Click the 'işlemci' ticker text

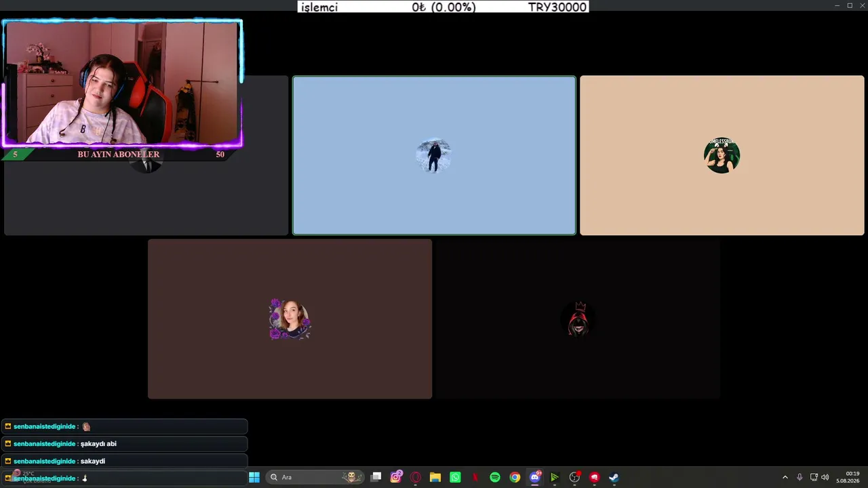point(319,7)
